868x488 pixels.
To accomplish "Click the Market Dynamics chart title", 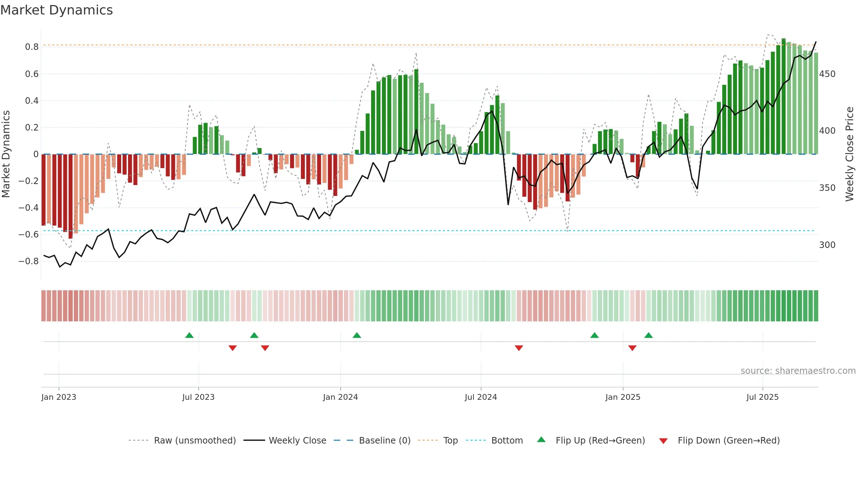I will point(56,10).
